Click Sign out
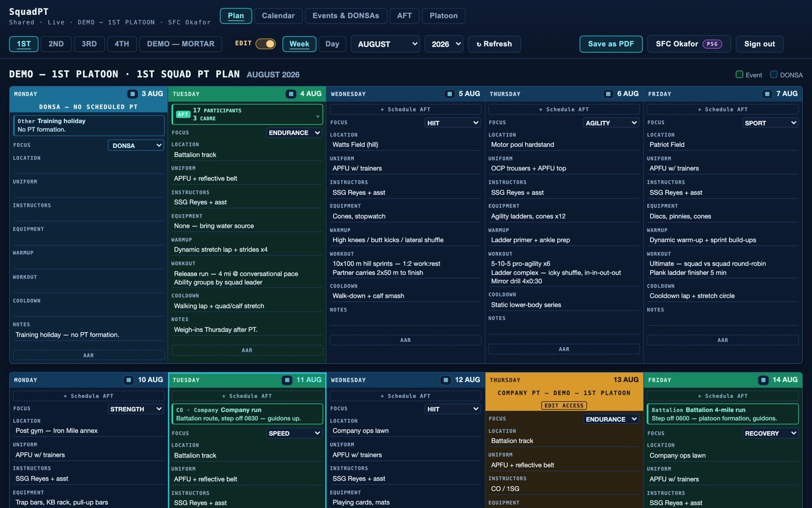The width and height of the screenshot is (812, 508). coord(760,44)
